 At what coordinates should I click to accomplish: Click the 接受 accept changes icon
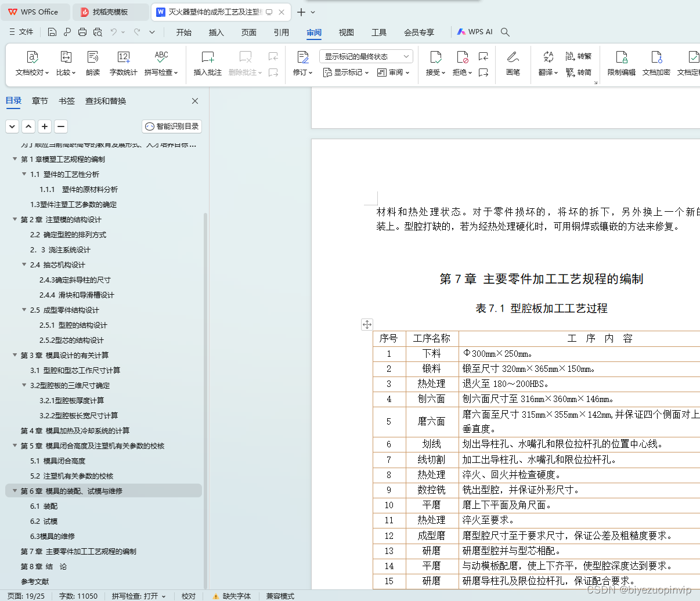coord(435,57)
